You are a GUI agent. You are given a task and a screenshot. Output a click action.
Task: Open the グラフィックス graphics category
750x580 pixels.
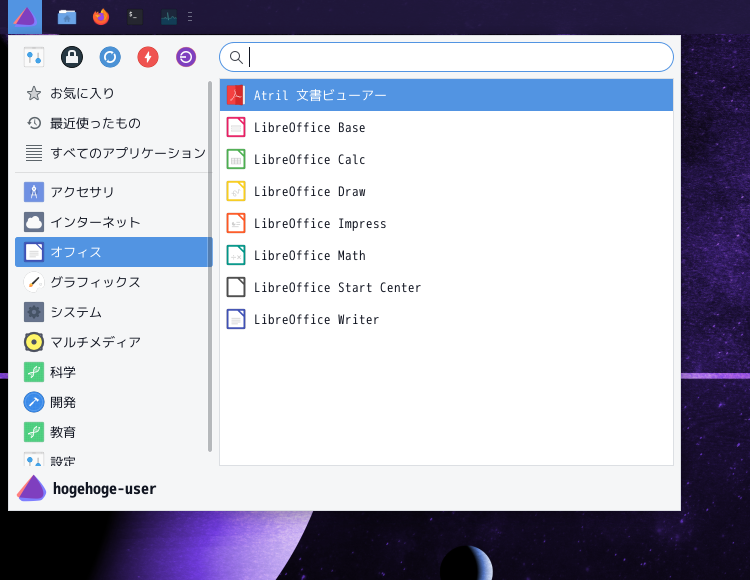(113, 282)
